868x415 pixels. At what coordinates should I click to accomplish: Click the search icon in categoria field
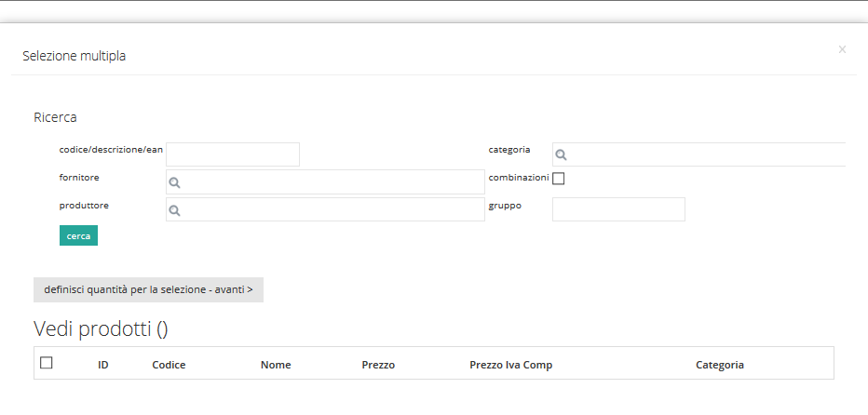coord(561,155)
